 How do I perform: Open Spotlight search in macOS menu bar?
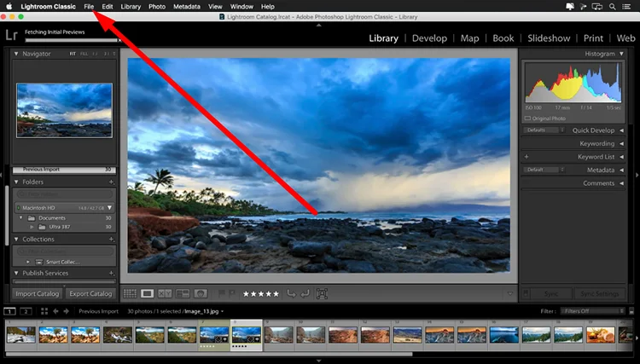coord(612,7)
